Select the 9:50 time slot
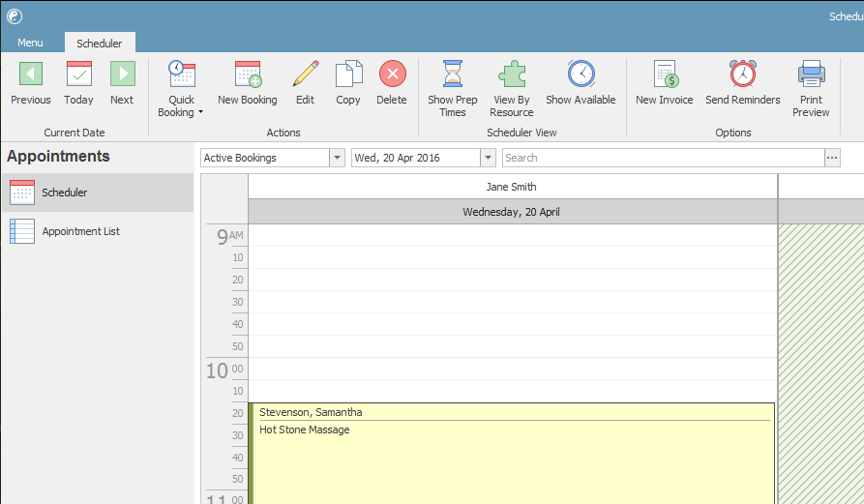 coord(513,346)
